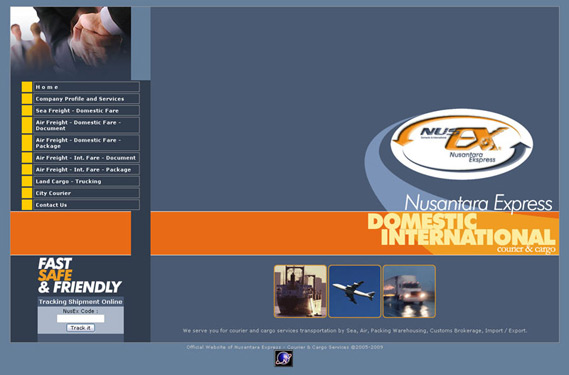The image size is (569, 375).
Task: Click the truck thumbnail image
Action: [x=409, y=292]
